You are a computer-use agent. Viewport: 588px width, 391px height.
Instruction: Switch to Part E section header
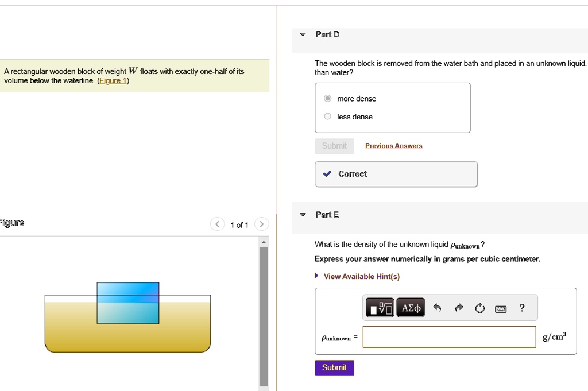pyautogui.click(x=326, y=214)
